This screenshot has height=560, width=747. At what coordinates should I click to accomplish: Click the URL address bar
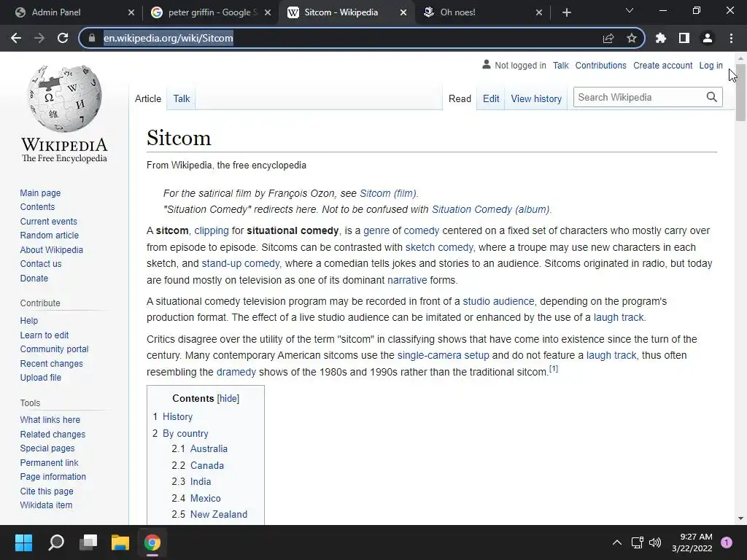[347, 38]
